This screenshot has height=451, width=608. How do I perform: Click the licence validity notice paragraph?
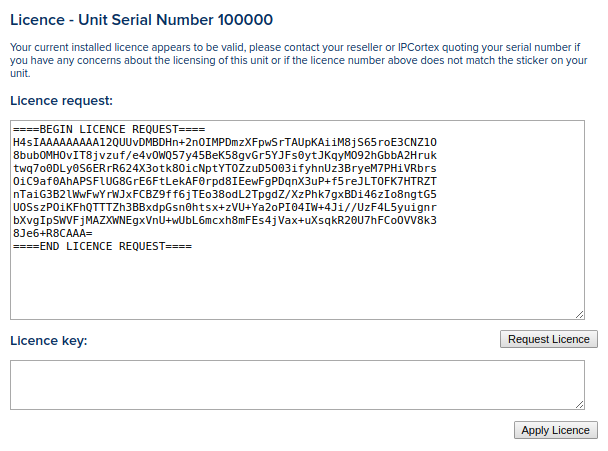[299, 60]
